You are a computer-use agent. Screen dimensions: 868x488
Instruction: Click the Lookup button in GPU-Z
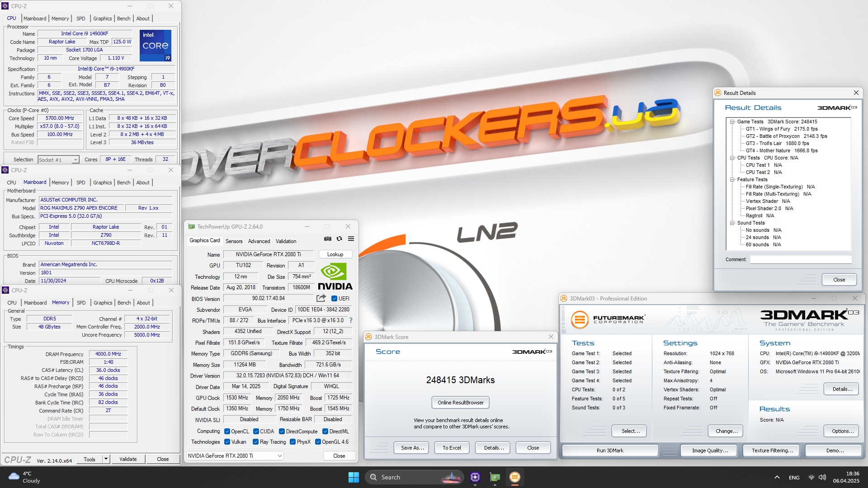pos(335,254)
